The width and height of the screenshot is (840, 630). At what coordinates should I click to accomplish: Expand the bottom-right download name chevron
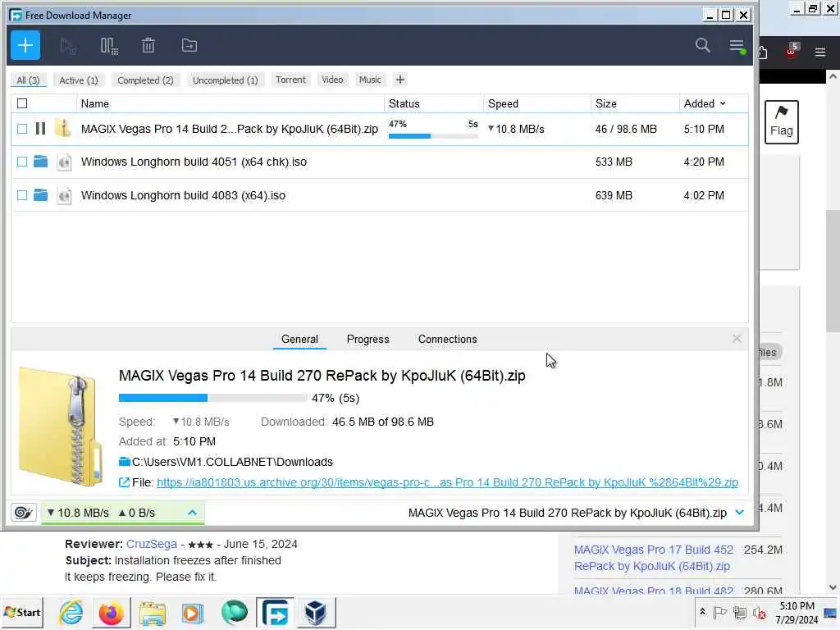tap(739, 513)
